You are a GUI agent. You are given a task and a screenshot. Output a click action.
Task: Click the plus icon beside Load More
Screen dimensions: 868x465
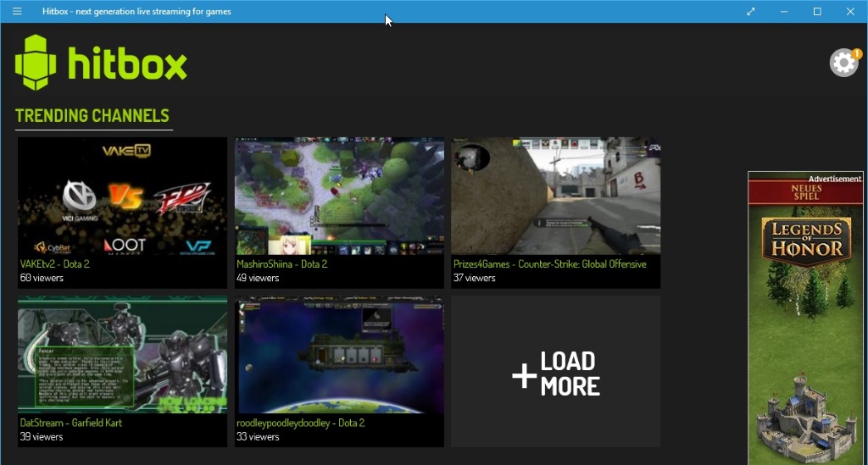524,374
